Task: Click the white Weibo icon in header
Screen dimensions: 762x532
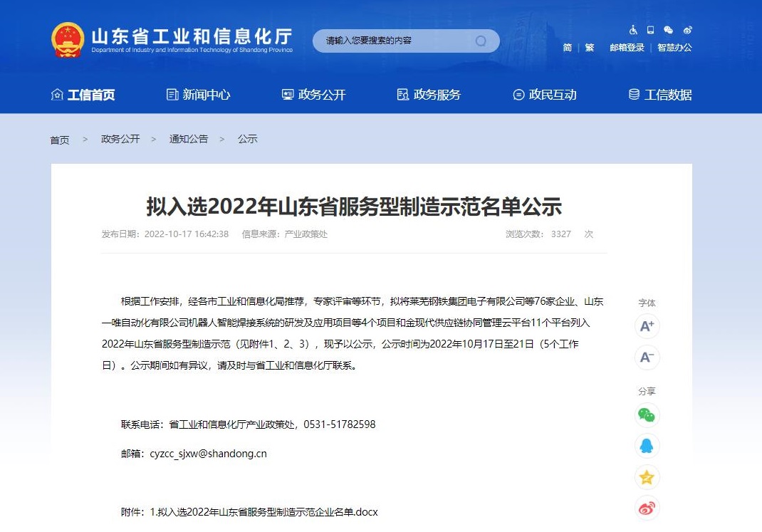Action: point(687,30)
